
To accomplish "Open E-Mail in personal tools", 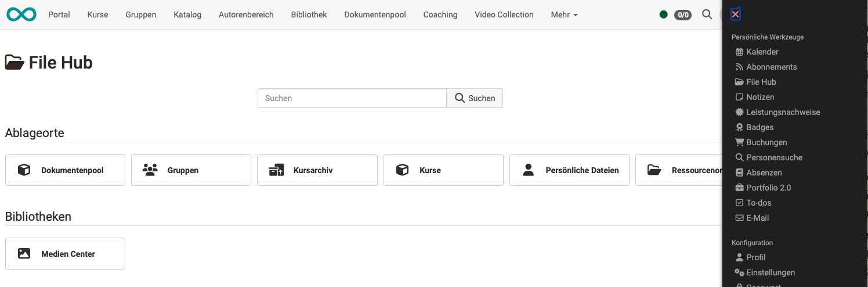I will click(x=757, y=218).
